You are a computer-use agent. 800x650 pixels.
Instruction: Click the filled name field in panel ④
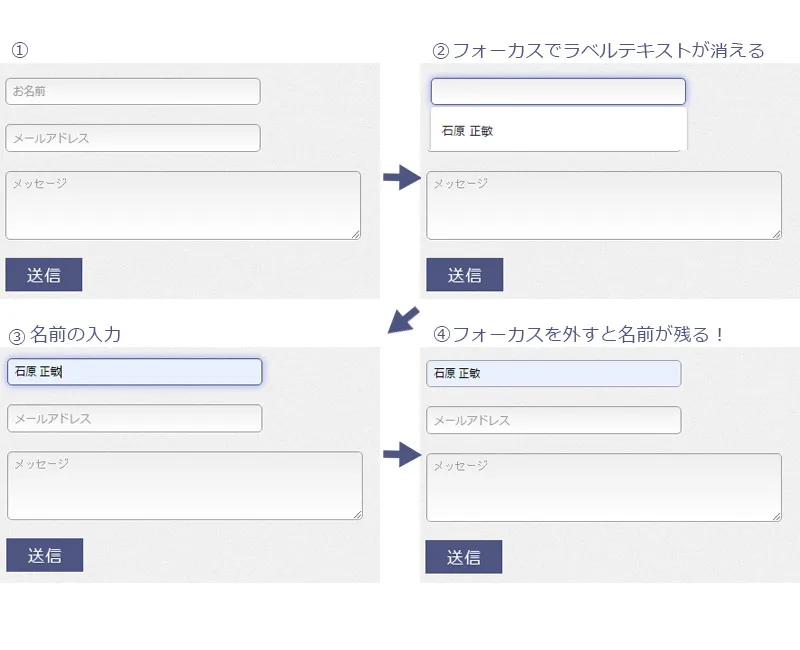(553, 373)
